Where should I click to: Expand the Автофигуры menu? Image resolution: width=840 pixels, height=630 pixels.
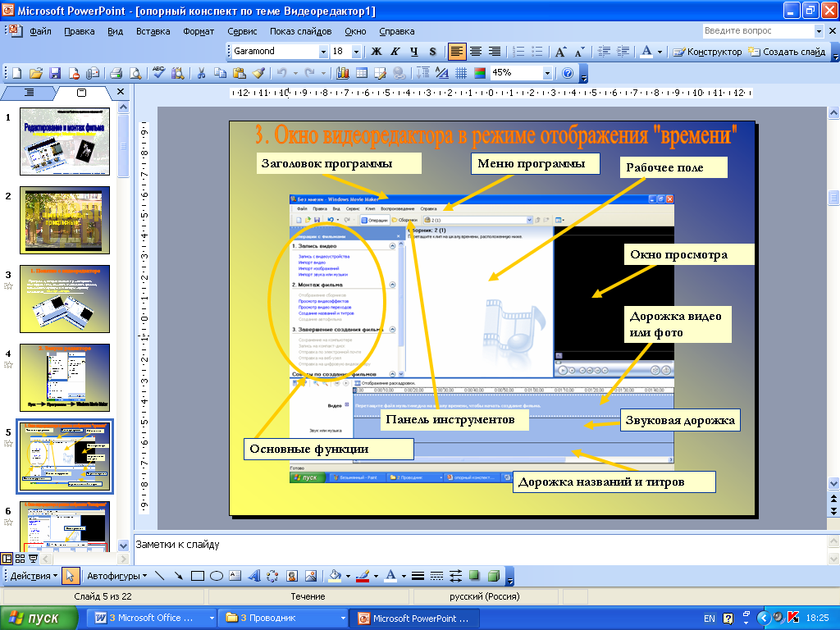(116, 576)
